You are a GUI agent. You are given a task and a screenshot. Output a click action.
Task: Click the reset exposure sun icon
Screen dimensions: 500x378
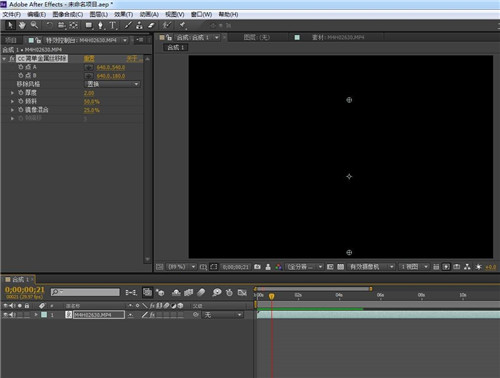pos(479,267)
